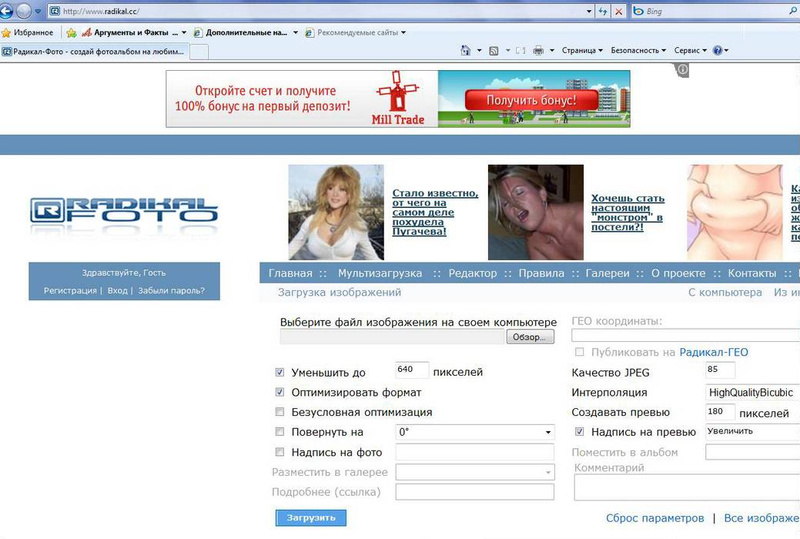Open the Главная menu item
Screen dimensions: 800x539
coord(290,273)
